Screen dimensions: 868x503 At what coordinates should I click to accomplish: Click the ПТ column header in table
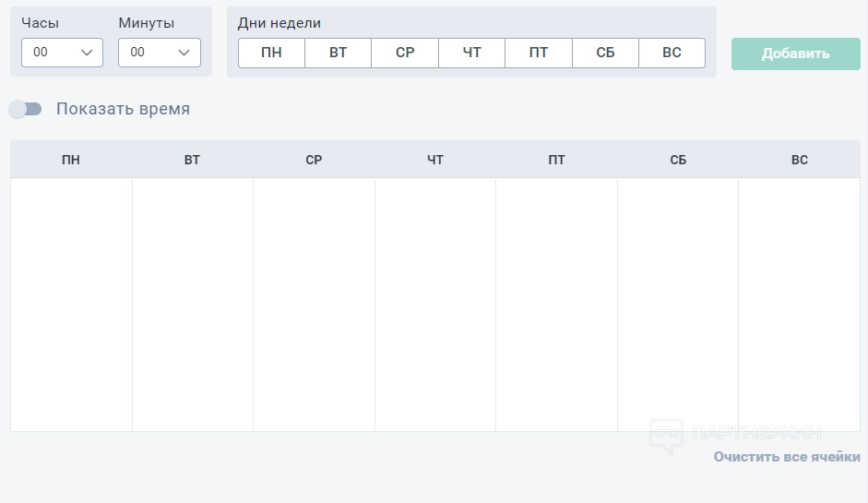(x=556, y=160)
